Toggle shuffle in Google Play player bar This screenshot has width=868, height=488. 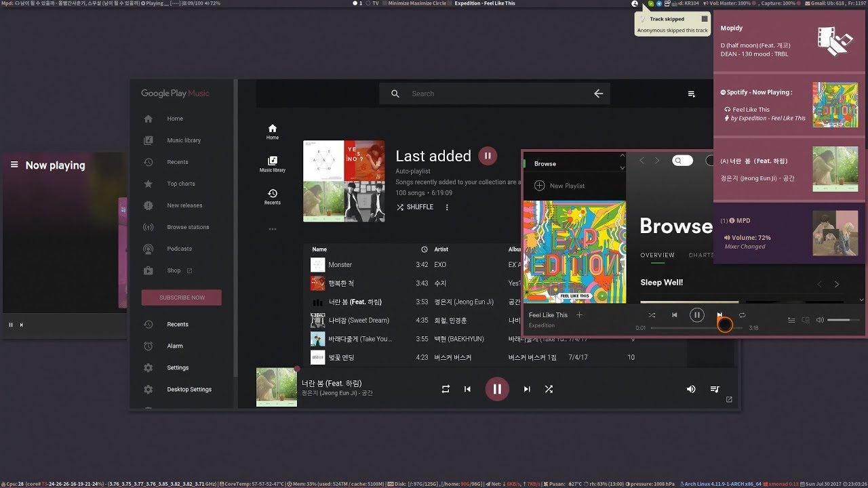click(549, 389)
